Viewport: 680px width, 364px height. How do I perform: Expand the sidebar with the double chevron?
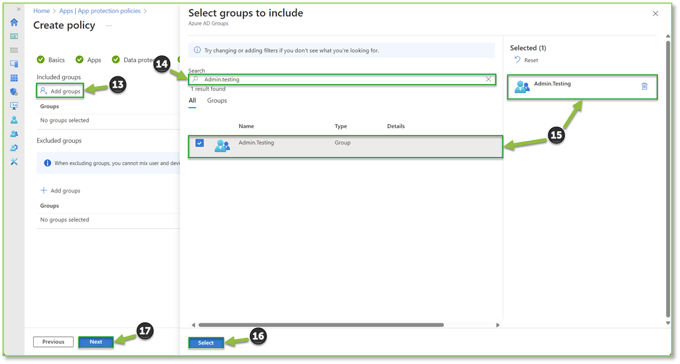pyautogui.click(x=18, y=9)
